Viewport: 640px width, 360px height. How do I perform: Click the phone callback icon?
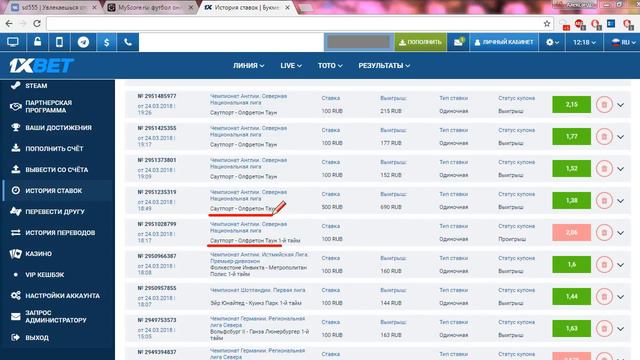128,42
